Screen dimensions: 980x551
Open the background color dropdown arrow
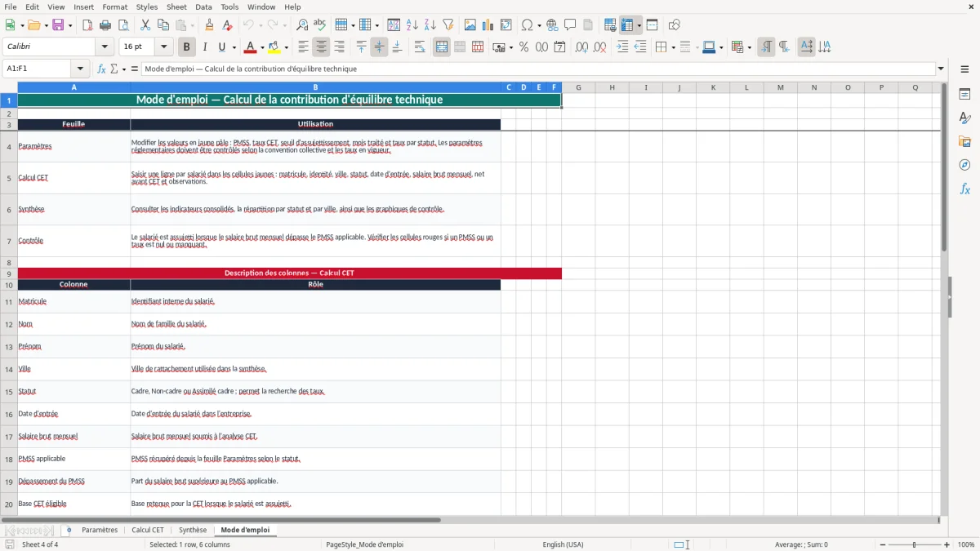coord(286,47)
